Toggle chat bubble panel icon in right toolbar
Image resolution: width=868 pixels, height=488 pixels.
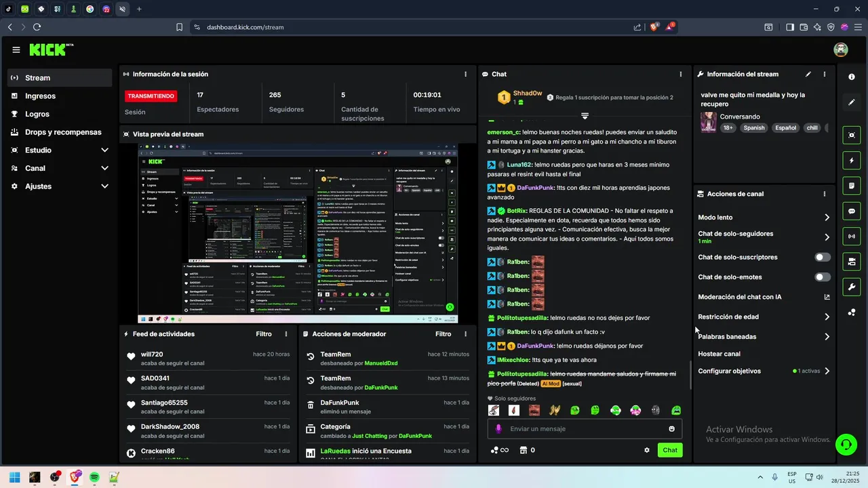[x=852, y=211]
